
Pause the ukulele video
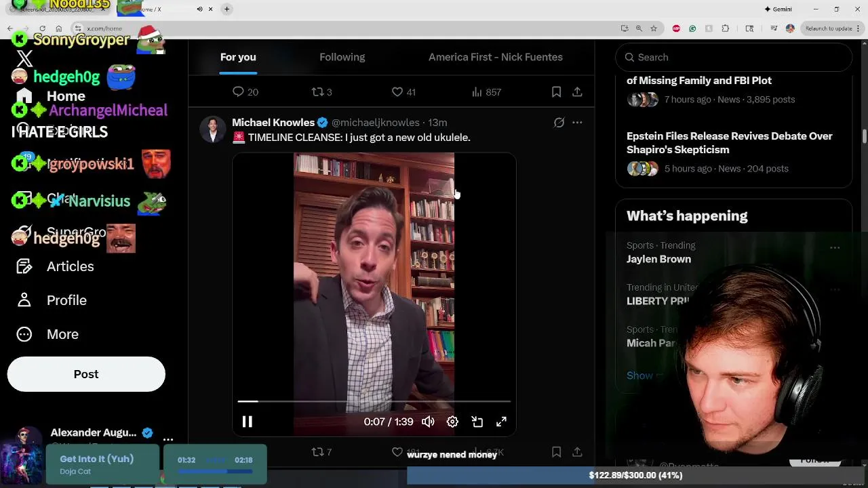[247, 422]
